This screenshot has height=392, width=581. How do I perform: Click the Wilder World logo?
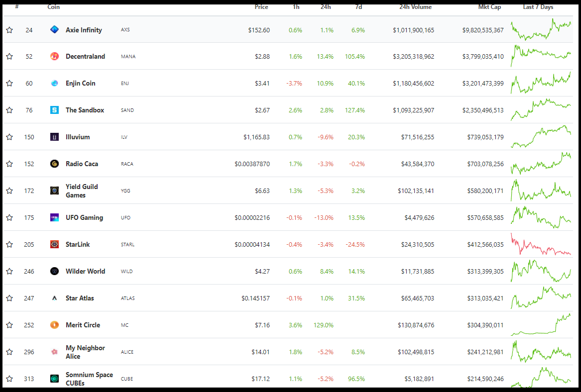point(54,271)
